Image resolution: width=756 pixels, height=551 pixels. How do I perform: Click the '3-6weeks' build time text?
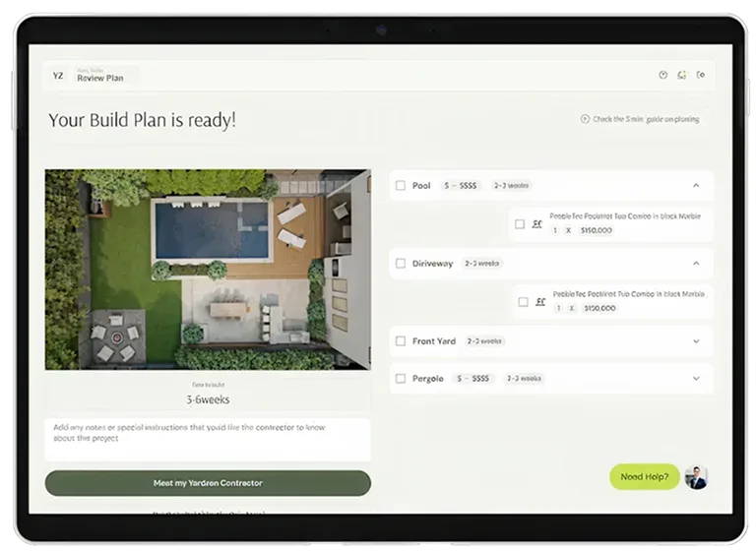[208, 399]
